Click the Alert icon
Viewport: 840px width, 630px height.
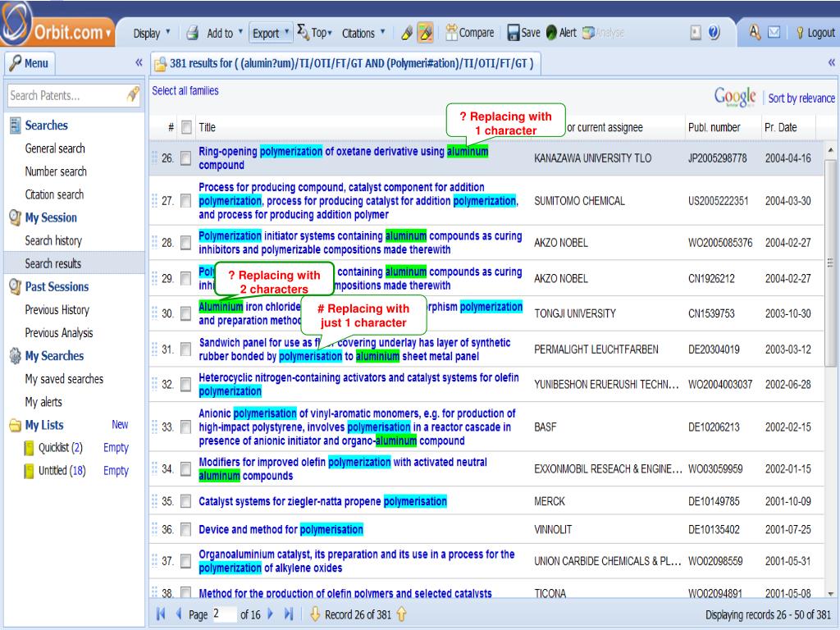(552, 33)
